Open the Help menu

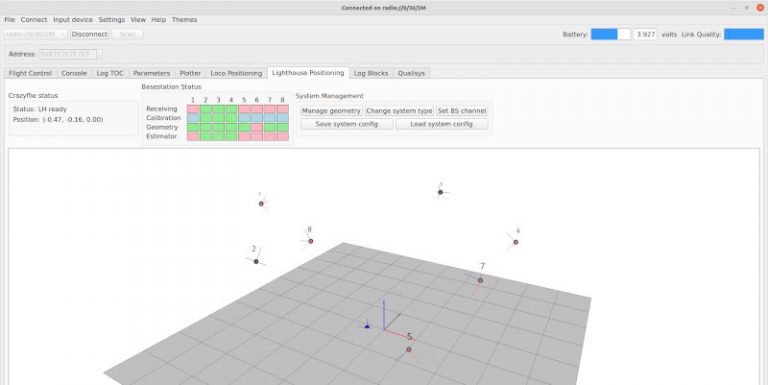coord(158,20)
